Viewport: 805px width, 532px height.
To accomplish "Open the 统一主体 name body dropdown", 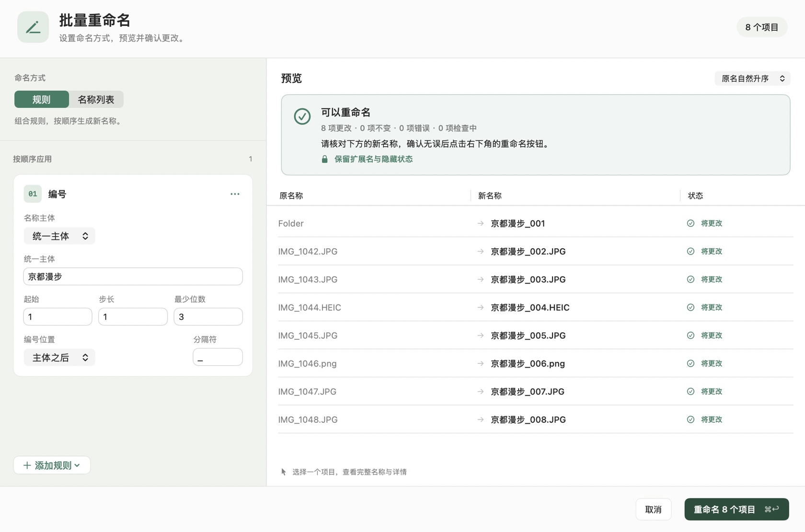I will [59, 236].
